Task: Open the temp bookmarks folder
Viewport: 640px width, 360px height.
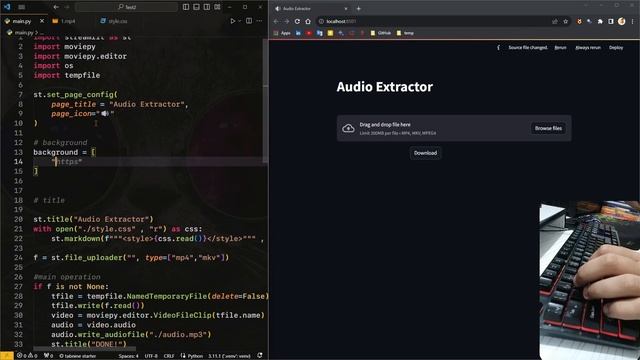Action: pos(405,33)
